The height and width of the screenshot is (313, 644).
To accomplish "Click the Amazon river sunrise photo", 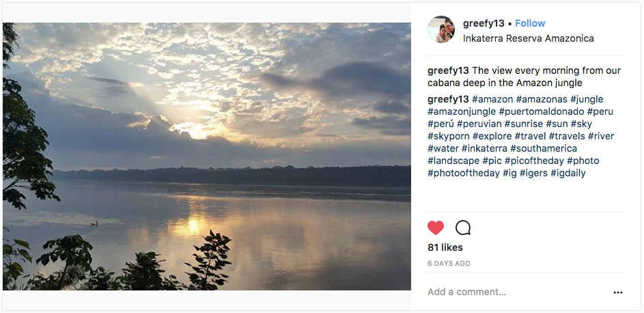I will [x=207, y=156].
